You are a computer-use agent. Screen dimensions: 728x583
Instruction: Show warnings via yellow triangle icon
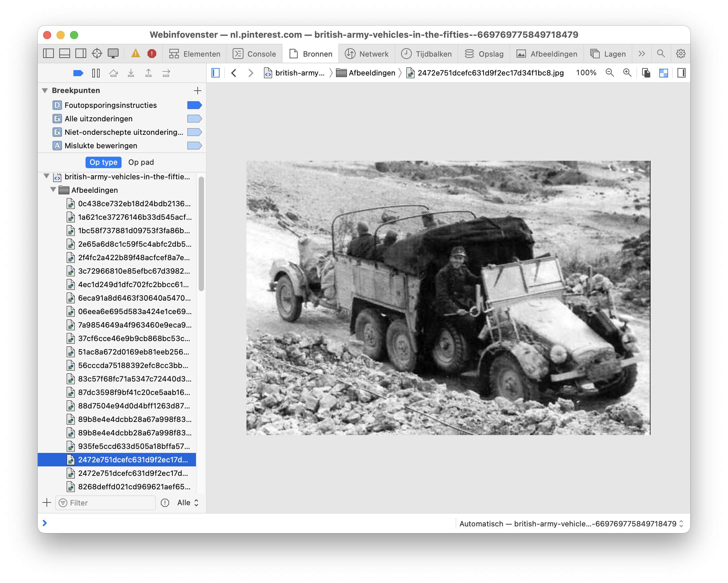click(135, 53)
